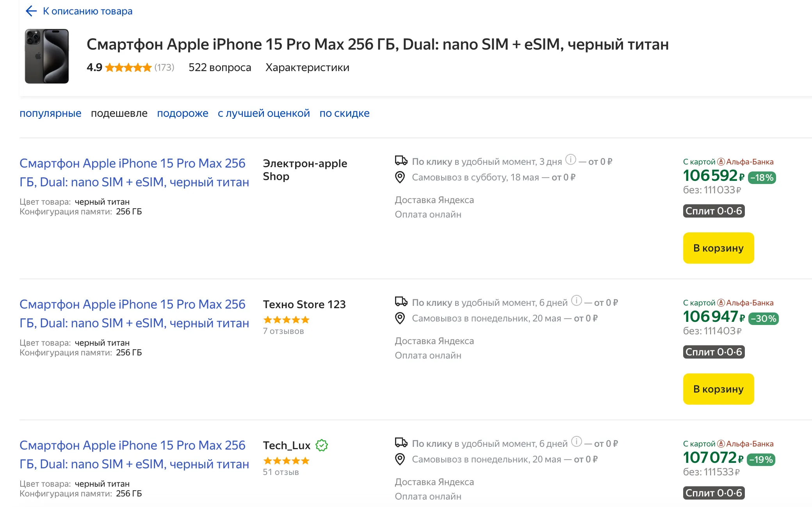Click info icon in Техно Store 123 delivery row

(577, 300)
